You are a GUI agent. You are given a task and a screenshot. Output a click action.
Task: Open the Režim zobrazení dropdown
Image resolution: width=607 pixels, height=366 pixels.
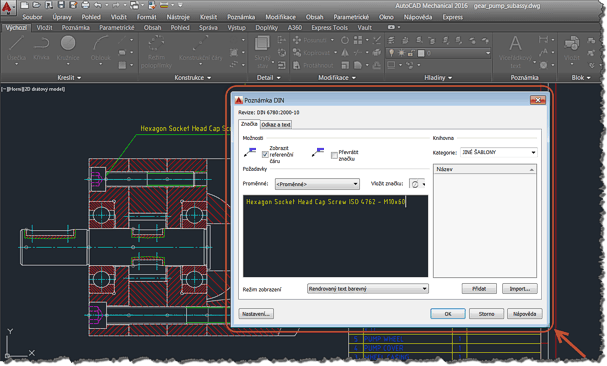[x=368, y=289]
